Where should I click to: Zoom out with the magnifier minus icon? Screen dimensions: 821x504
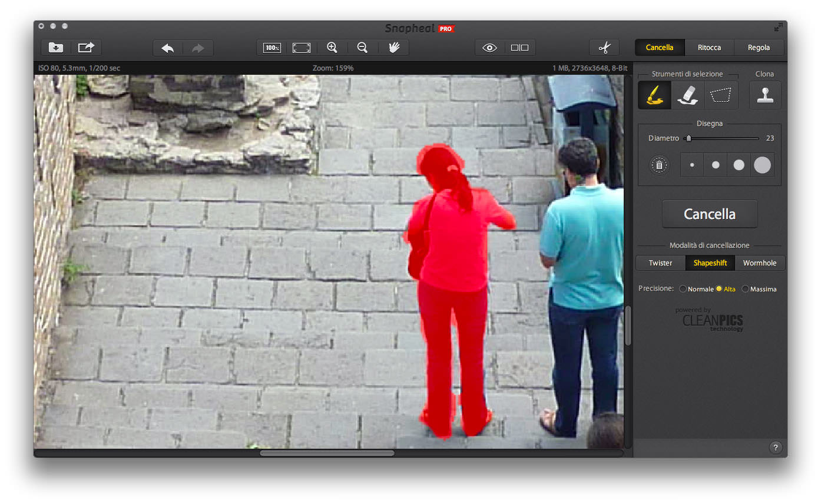coord(363,48)
